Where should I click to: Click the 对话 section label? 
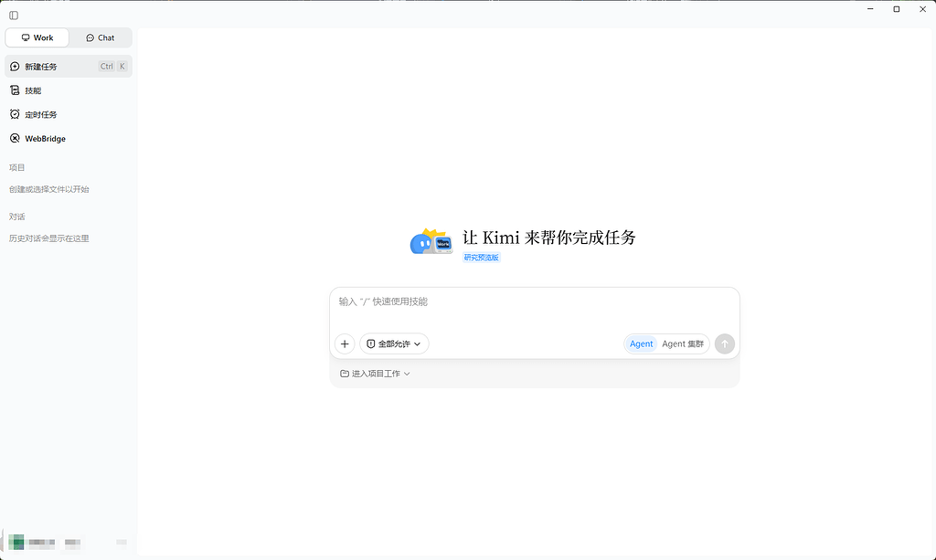click(17, 217)
